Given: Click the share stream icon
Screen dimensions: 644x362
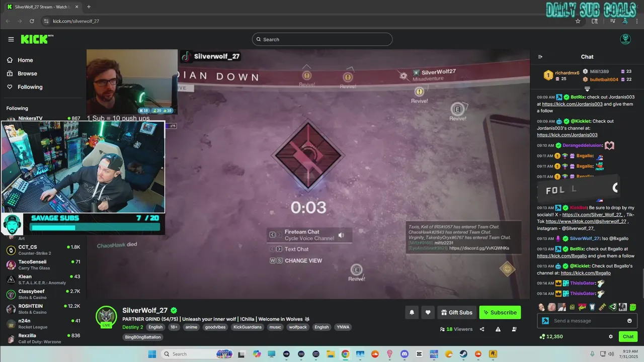Looking at the screenshot, I should pos(482,329).
